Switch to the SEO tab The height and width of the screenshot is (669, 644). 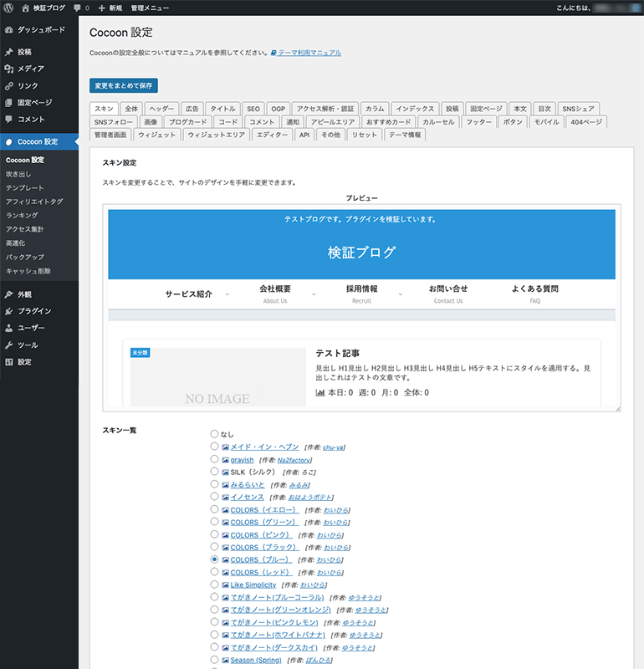[253, 109]
